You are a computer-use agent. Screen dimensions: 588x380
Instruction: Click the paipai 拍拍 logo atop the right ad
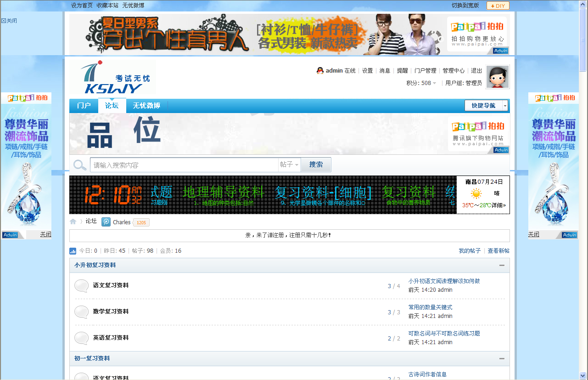tap(554, 98)
